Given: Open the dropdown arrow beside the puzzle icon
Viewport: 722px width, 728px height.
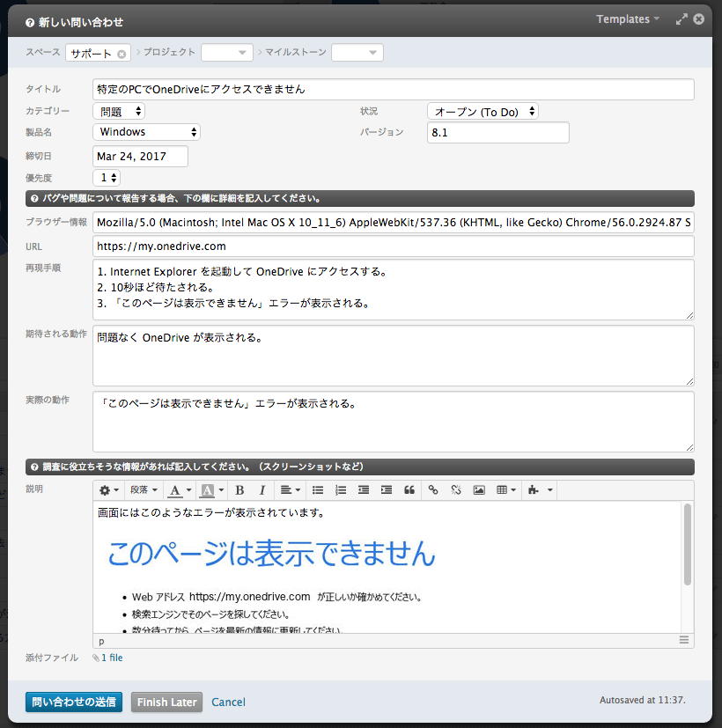Looking at the screenshot, I should coord(550,490).
